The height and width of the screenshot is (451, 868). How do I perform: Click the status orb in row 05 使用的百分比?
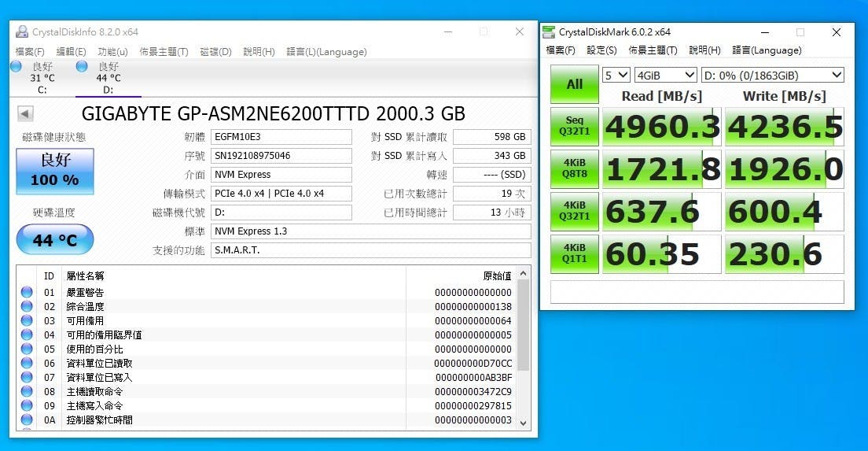click(27, 349)
